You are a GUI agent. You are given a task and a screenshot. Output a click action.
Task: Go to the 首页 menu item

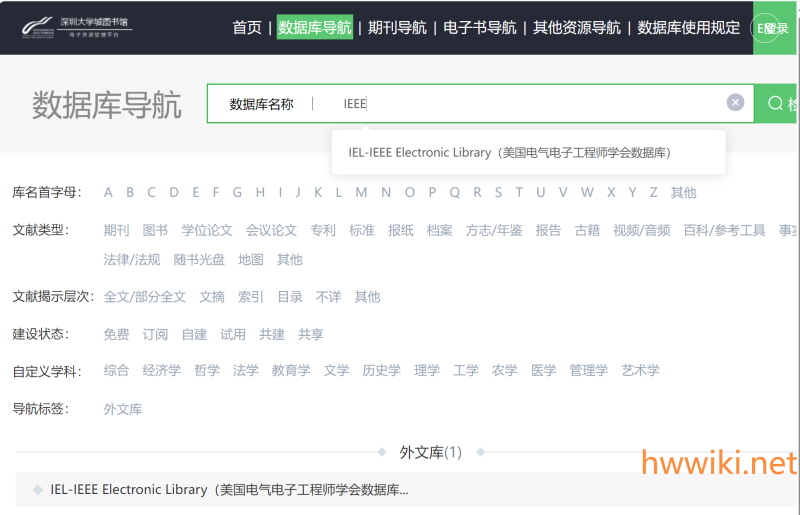(x=247, y=28)
